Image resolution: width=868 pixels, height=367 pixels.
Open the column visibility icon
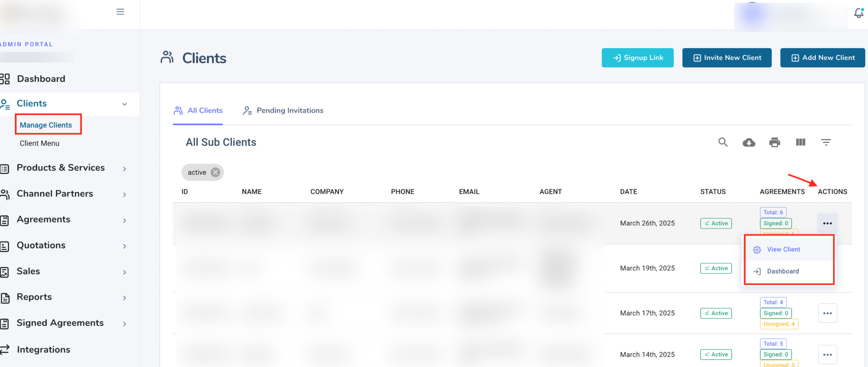[x=801, y=142]
